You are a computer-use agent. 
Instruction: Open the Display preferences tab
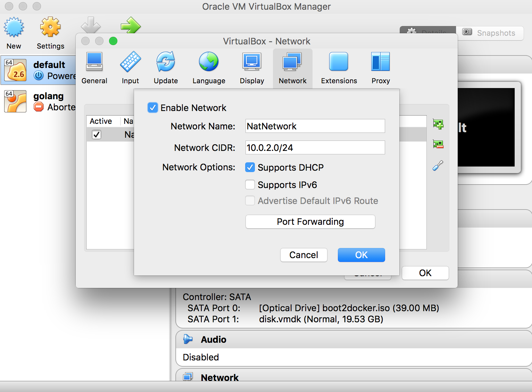(x=252, y=68)
